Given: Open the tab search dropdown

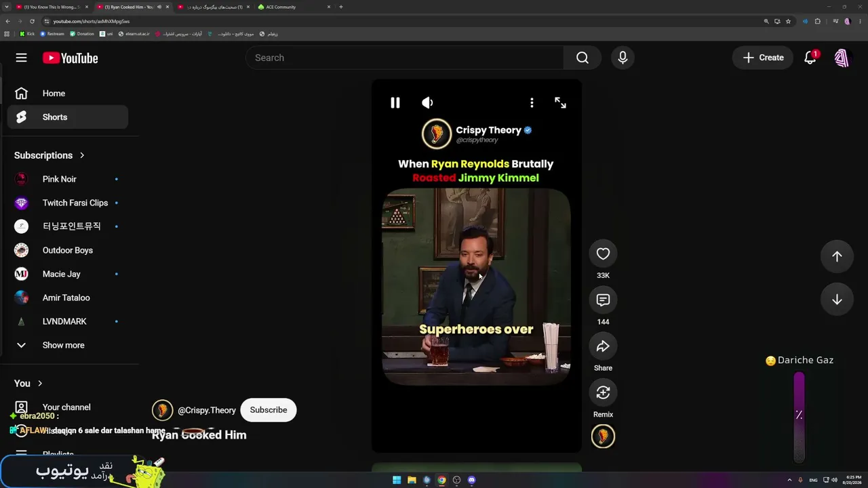Looking at the screenshot, I should (x=6, y=7).
